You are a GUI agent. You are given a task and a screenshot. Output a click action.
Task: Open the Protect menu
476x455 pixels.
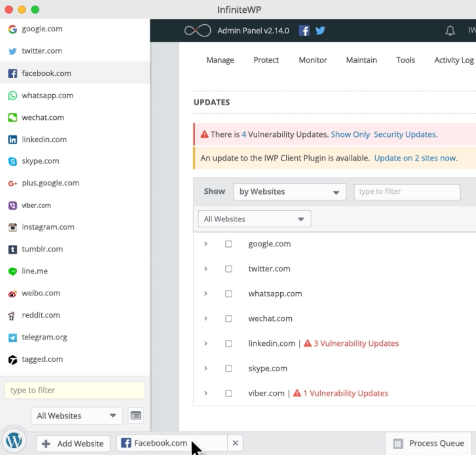pos(266,60)
